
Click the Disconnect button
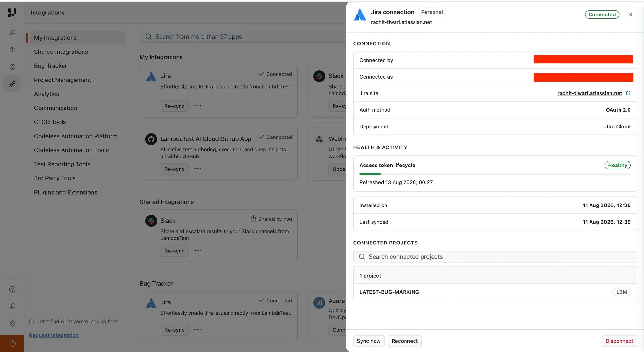pos(619,341)
